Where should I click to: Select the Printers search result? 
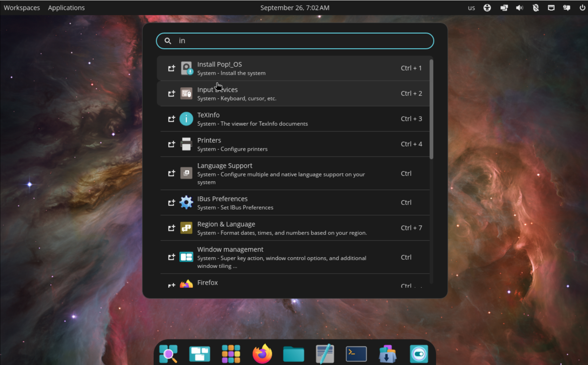click(266, 144)
